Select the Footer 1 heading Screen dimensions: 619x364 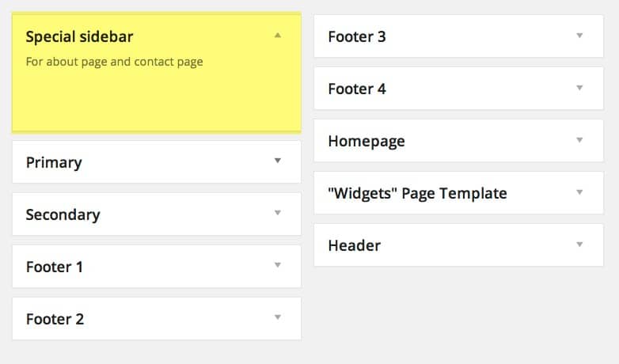click(55, 267)
